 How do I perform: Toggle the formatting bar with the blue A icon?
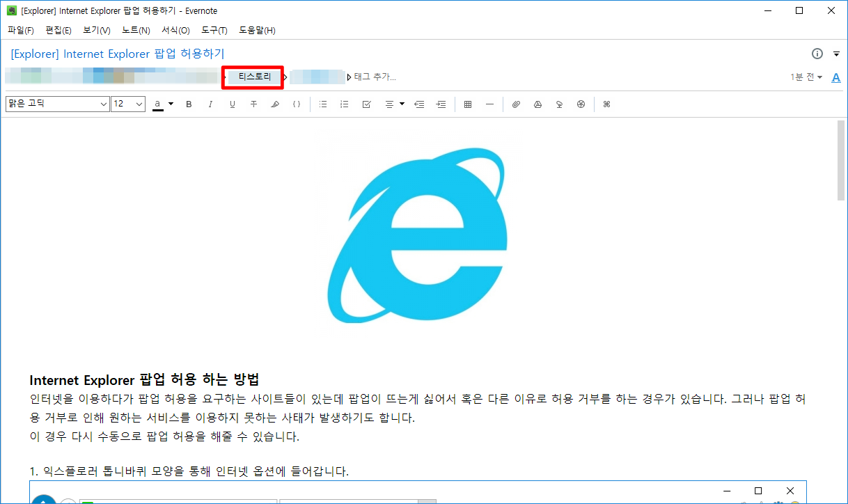click(836, 77)
